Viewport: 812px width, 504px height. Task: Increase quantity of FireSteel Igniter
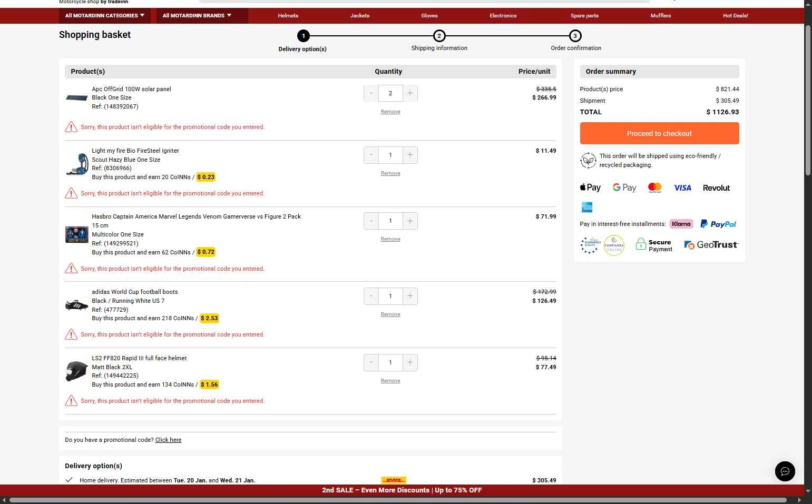(x=410, y=155)
